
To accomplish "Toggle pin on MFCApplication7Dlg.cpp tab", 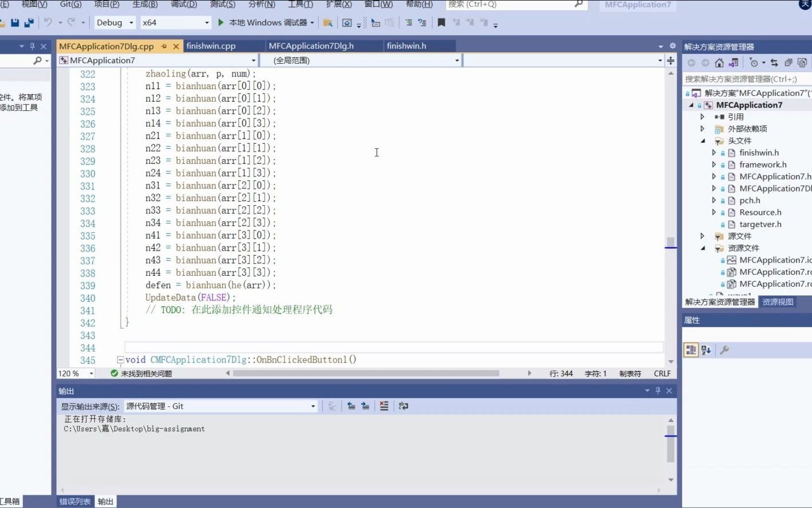I will 164,46.
